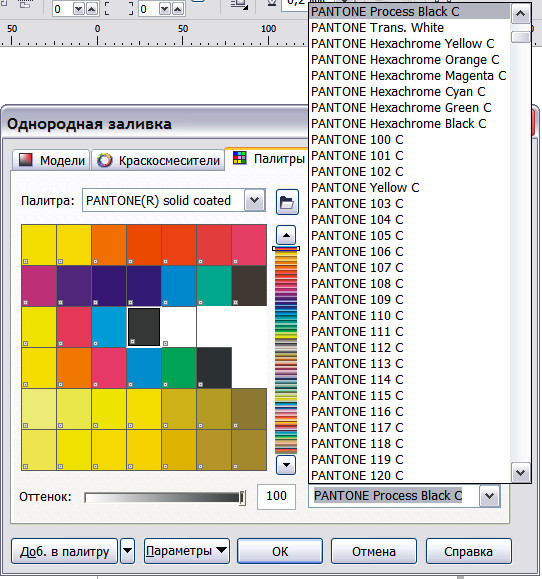Switch to the Модели tab
Viewport: 542px width, 579px height.
(x=51, y=160)
